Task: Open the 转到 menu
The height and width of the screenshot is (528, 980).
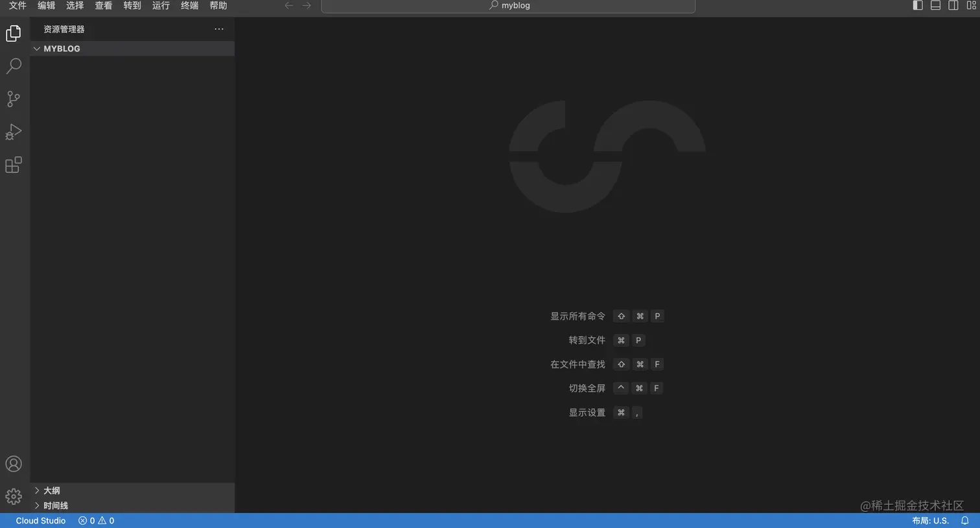Action: click(132, 5)
